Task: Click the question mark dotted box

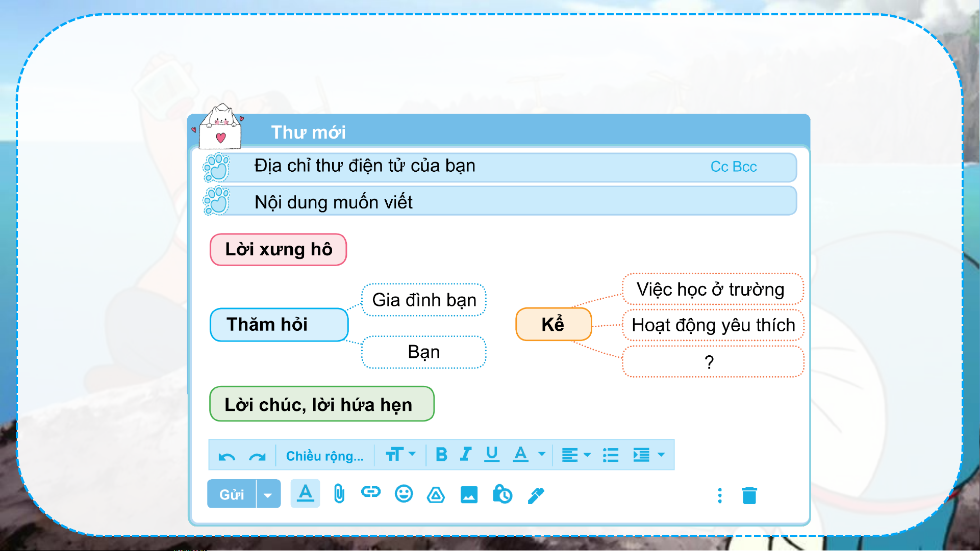Action: point(713,362)
